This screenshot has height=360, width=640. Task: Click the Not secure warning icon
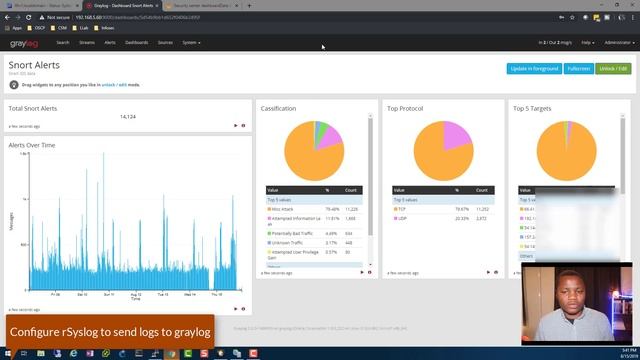pyautogui.click(x=42, y=18)
